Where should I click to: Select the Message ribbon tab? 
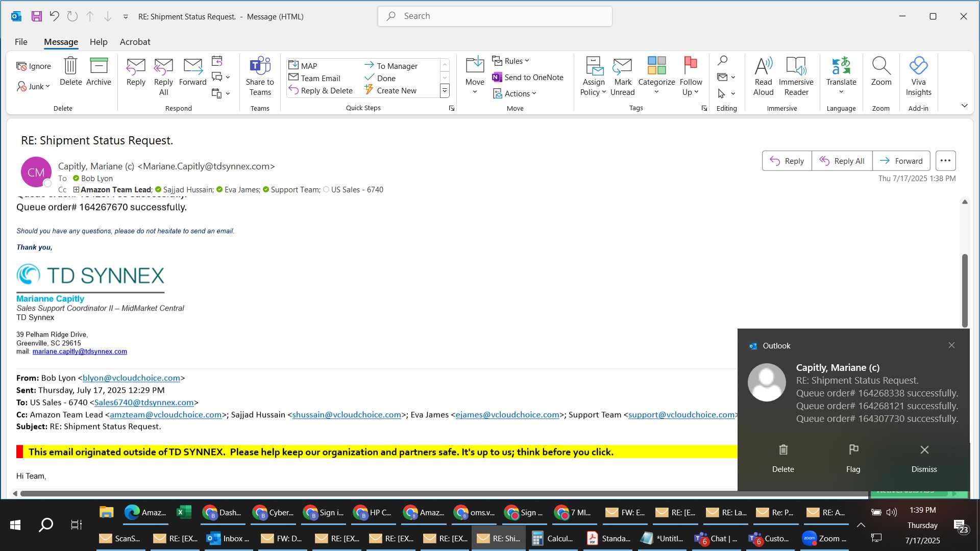61,42
